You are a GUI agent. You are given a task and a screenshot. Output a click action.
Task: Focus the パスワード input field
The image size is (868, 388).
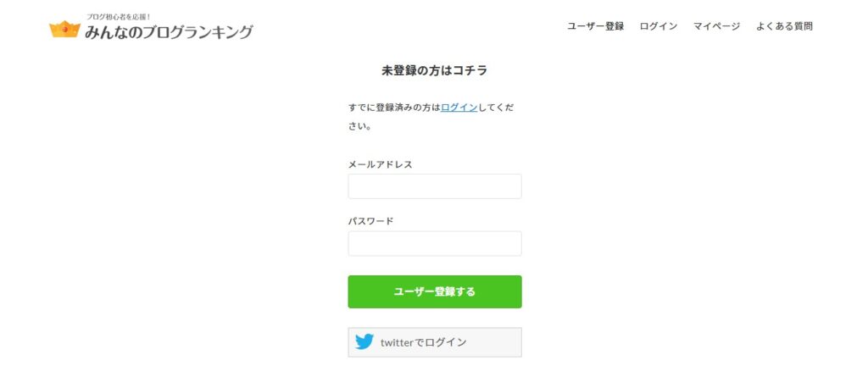(x=435, y=243)
